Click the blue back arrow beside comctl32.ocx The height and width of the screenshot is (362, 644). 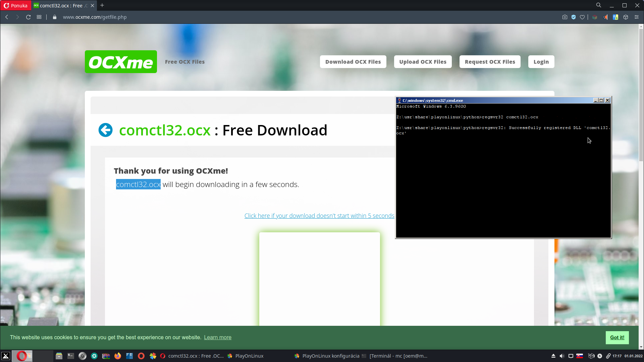click(105, 130)
